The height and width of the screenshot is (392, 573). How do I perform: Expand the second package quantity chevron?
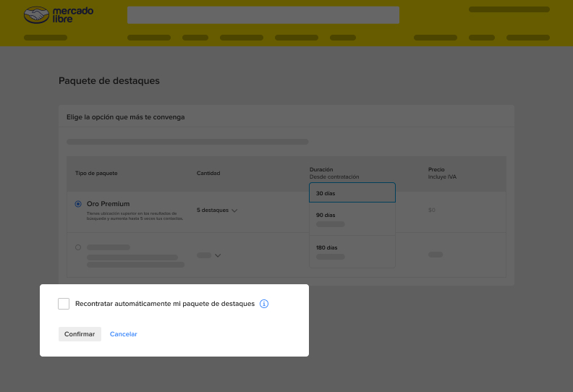pyautogui.click(x=218, y=255)
